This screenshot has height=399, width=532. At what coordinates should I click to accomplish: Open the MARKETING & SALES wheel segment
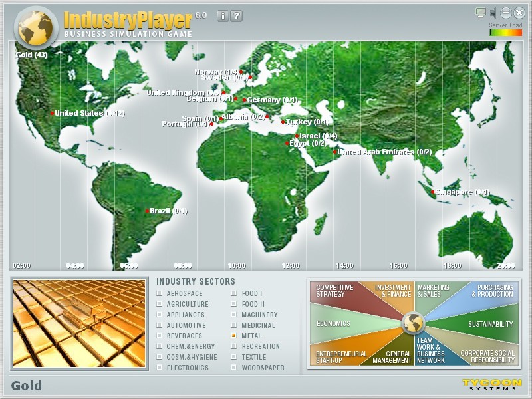[x=432, y=291]
